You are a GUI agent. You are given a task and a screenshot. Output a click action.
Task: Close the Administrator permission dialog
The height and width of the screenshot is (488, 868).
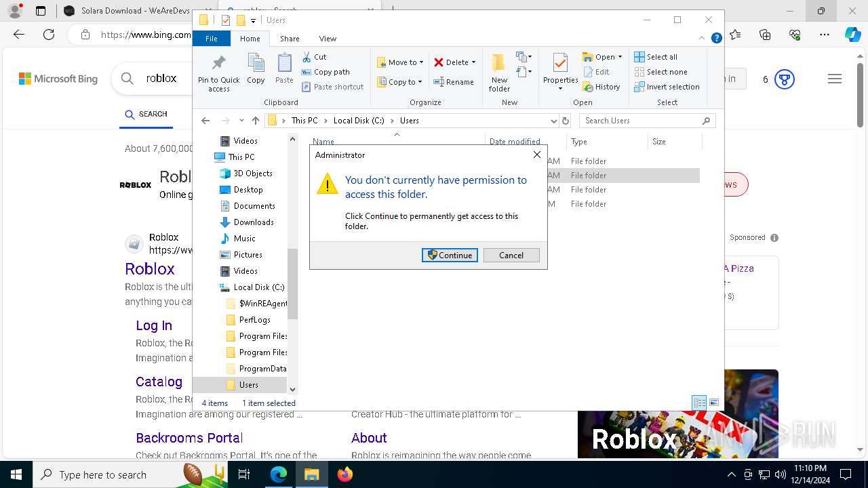pyautogui.click(x=536, y=155)
